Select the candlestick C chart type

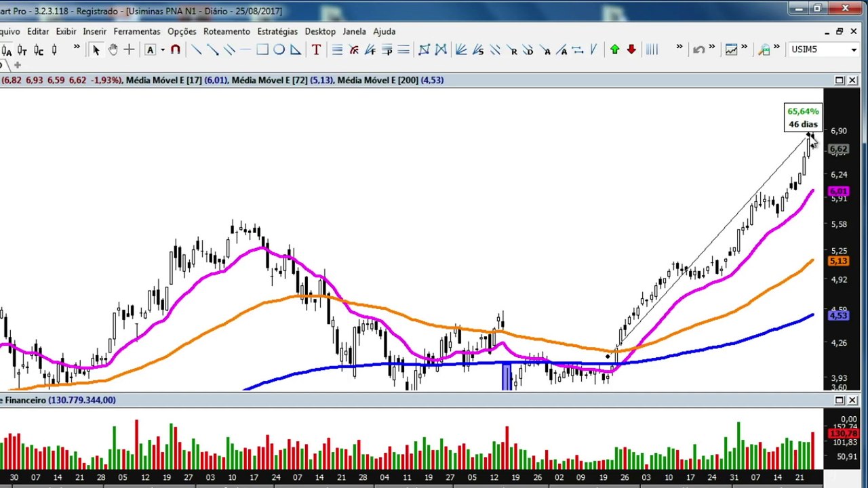tap(38, 49)
